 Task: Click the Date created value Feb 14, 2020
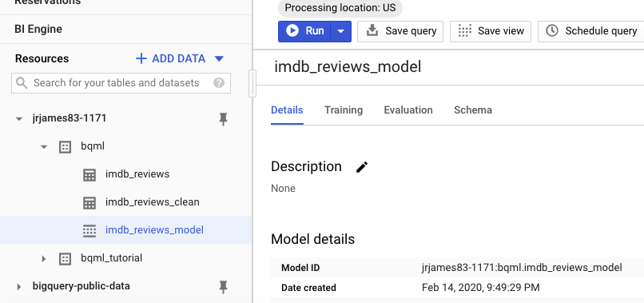(x=480, y=287)
